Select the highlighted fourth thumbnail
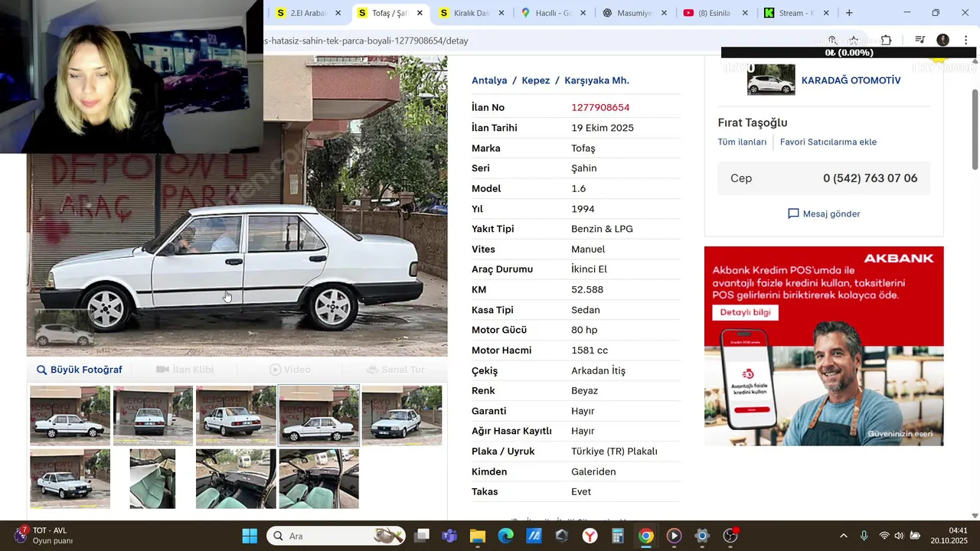 (x=318, y=416)
